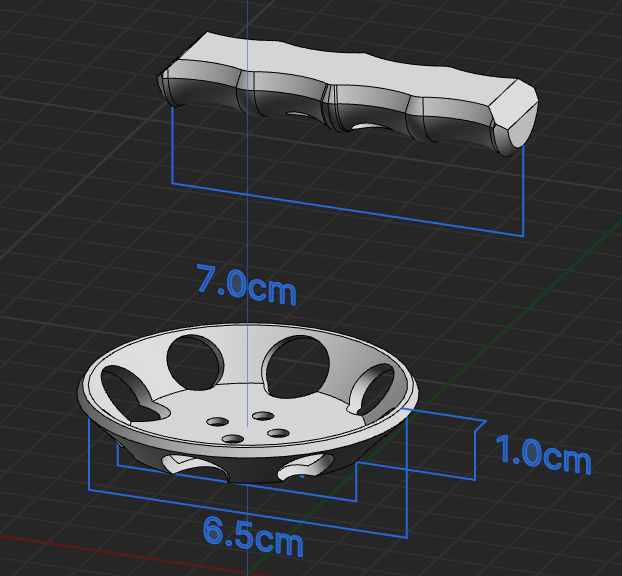Select the left large circular hole in bowl
Screen dimensions: 622x576
pyautogui.click(x=194, y=362)
